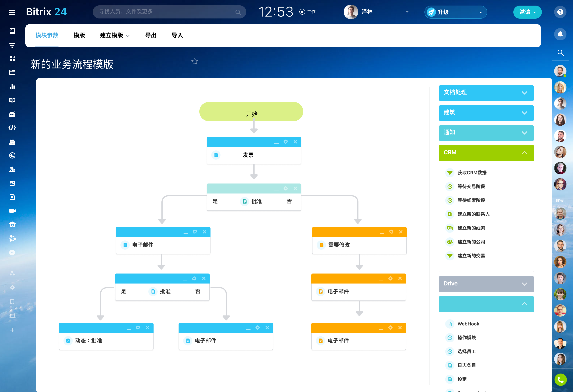Image resolution: width=573 pixels, height=392 pixels.
Task: Click the hamburger menu icon
Action: pyautogui.click(x=12, y=12)
